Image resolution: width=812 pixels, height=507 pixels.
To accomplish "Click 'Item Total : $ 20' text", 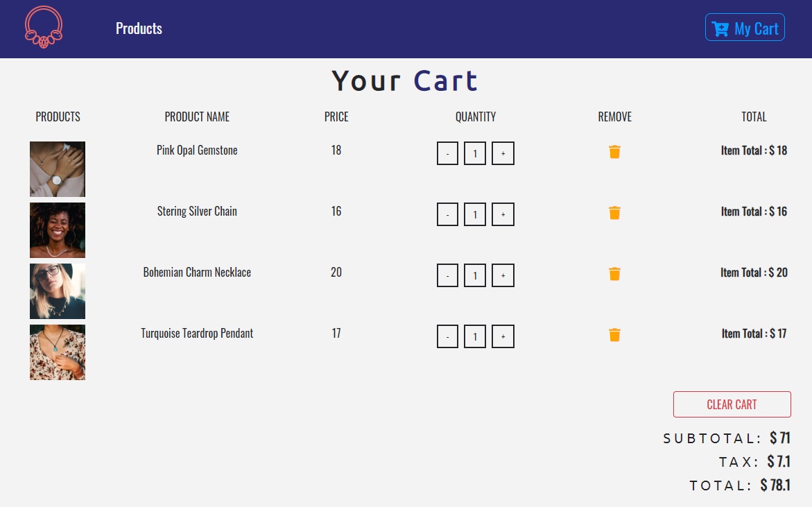I will click(x=754, y=273).
